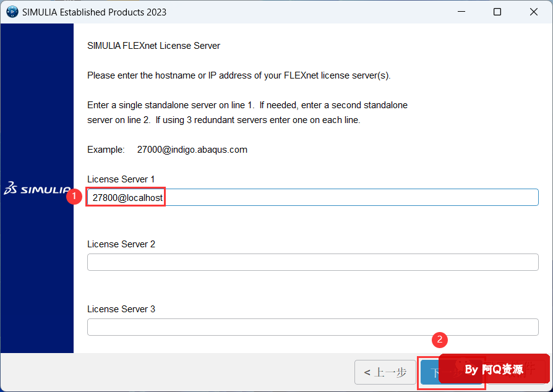
Task: Click into the License Server 2 field
Action: 312,262
